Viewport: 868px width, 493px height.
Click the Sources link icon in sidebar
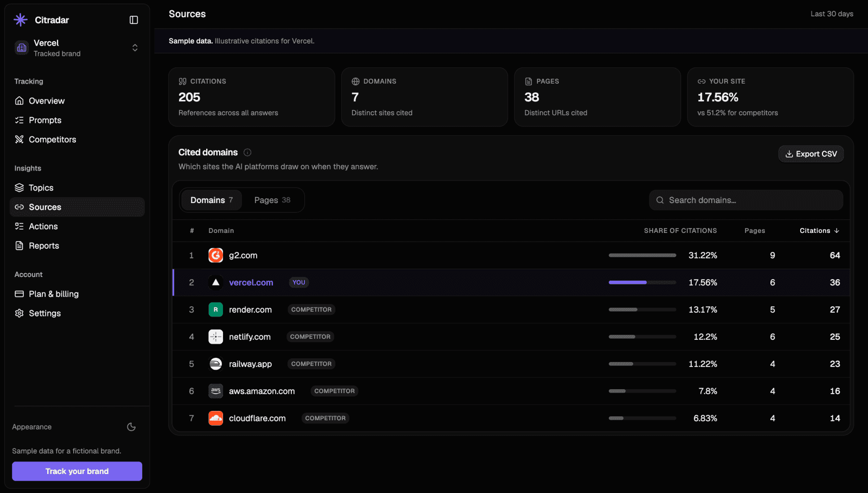20,207
